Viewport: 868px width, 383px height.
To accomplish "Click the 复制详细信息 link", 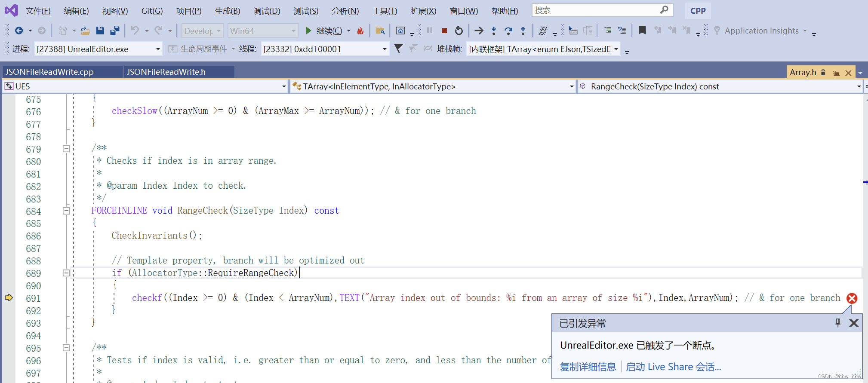I will [x=588, y=367].
